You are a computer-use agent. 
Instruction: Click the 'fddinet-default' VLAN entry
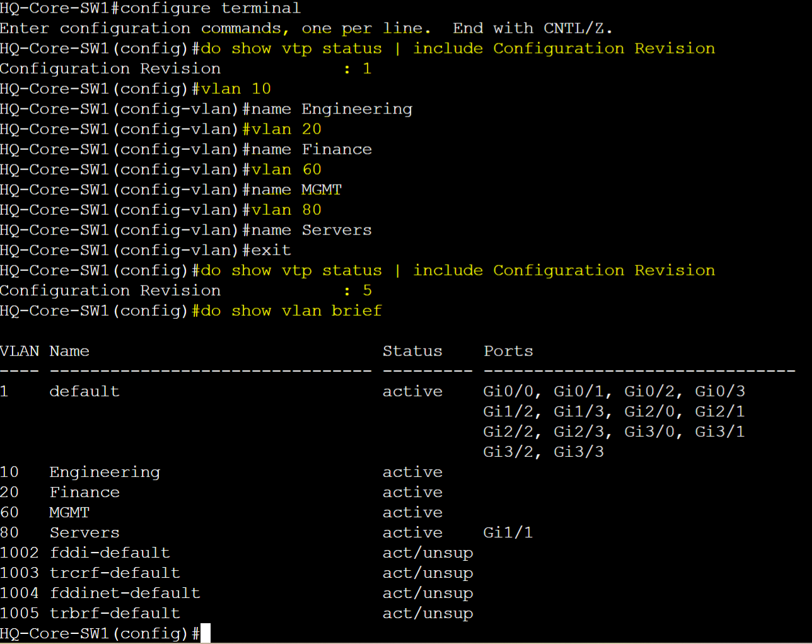pyautogui.click(x=125, y=593)
